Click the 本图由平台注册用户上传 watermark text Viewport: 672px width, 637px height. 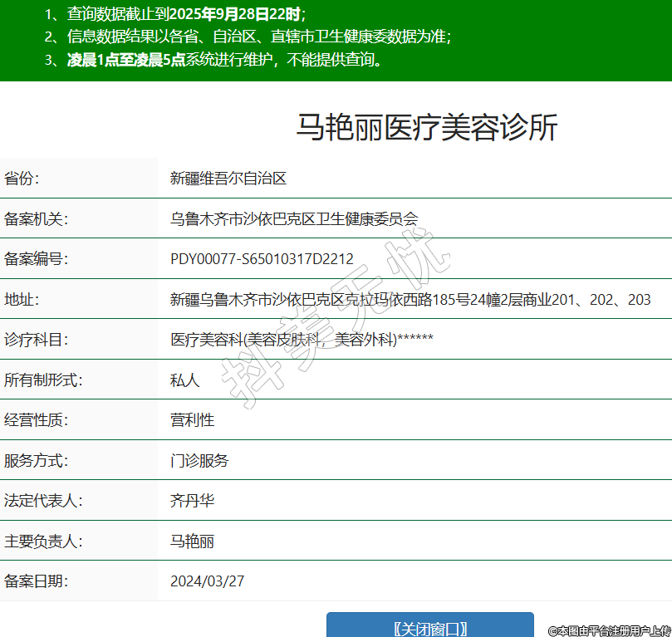coord(609,630)
